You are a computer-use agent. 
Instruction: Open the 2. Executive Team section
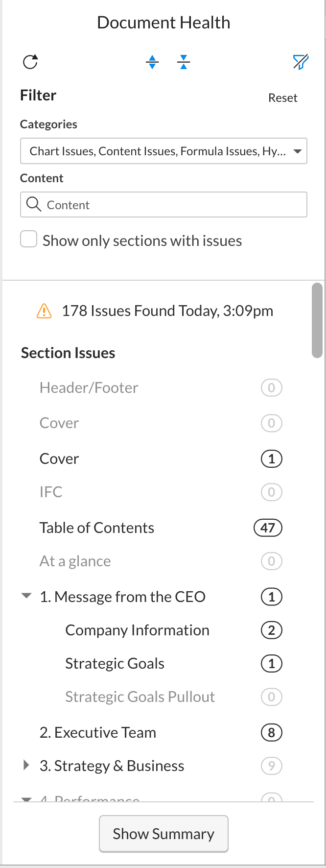[98, 733]
